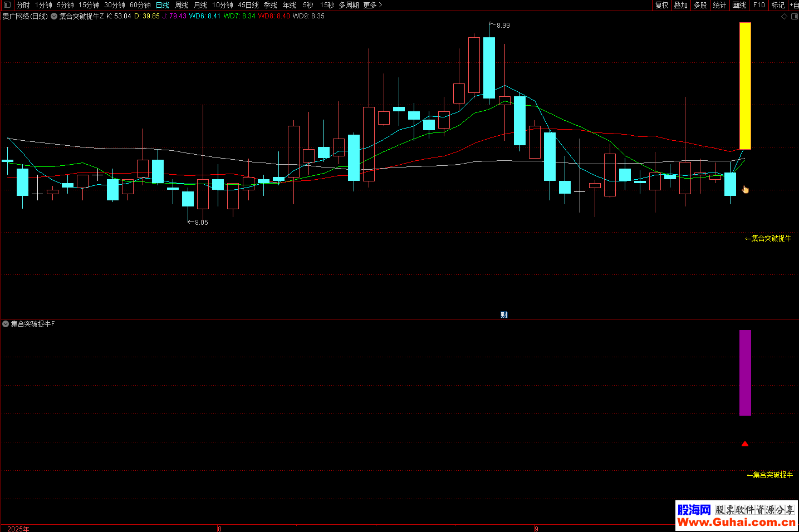The height and width of the screenshot is (532, 799).
Task: Select the 5秒 period tab
Action: (308, 5)
